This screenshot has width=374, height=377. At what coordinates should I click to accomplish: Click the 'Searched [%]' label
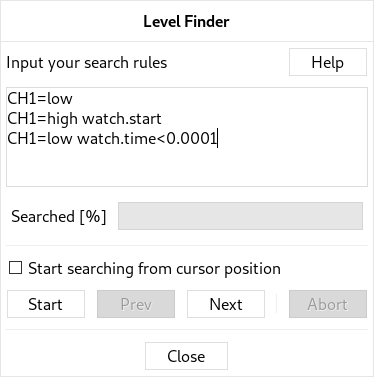click(59, 216)
